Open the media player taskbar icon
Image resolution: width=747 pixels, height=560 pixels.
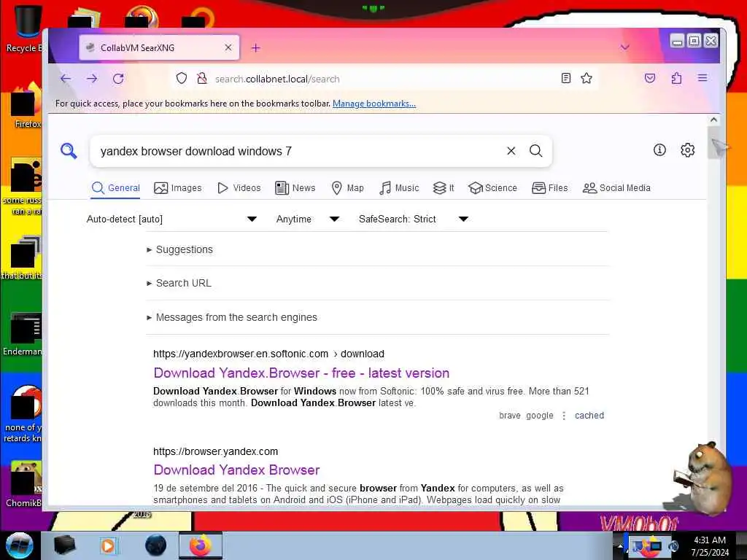[x=108, y=545]
